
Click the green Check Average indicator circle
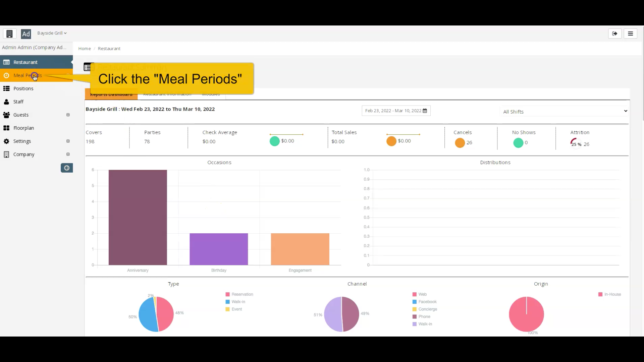click(275, 141)
